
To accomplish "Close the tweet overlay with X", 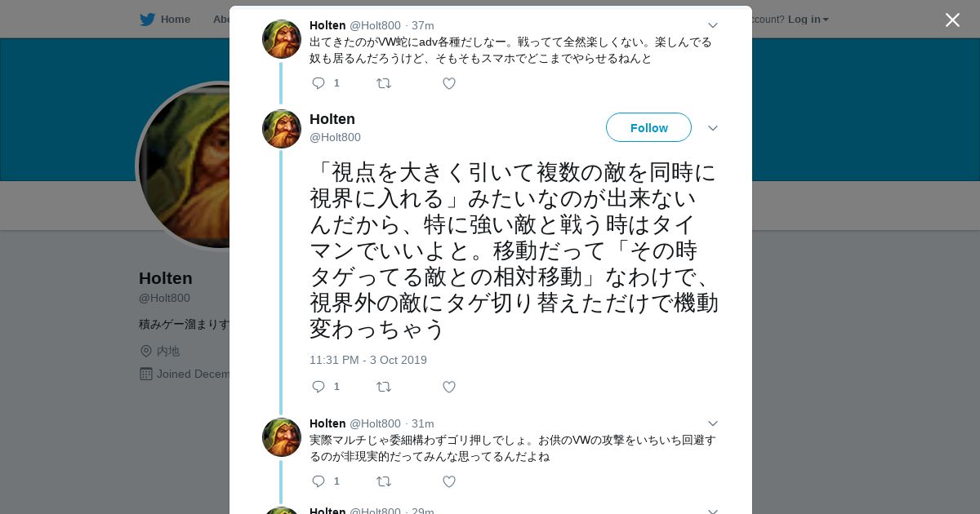I will 952,20.
